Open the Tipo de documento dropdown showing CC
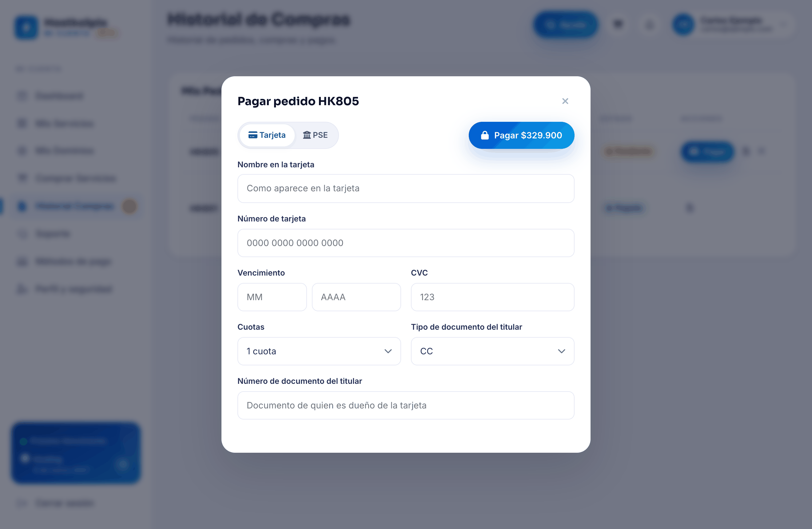 point(492,351)
